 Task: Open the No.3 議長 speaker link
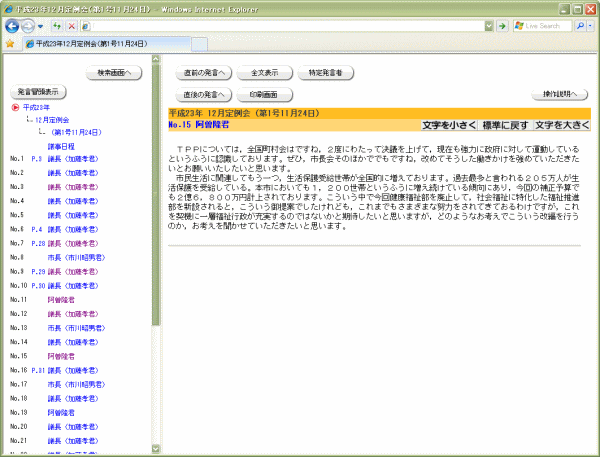73,187
